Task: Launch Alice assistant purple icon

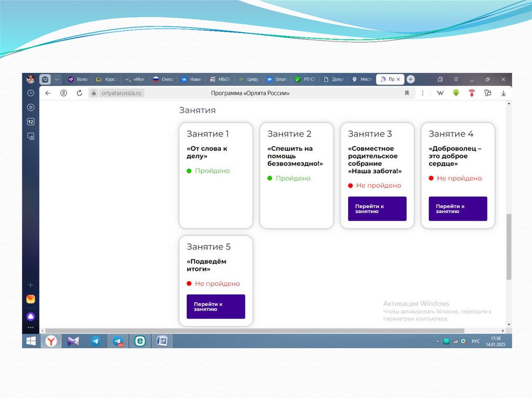Action: pyautogui.click(x=31, y=317)
